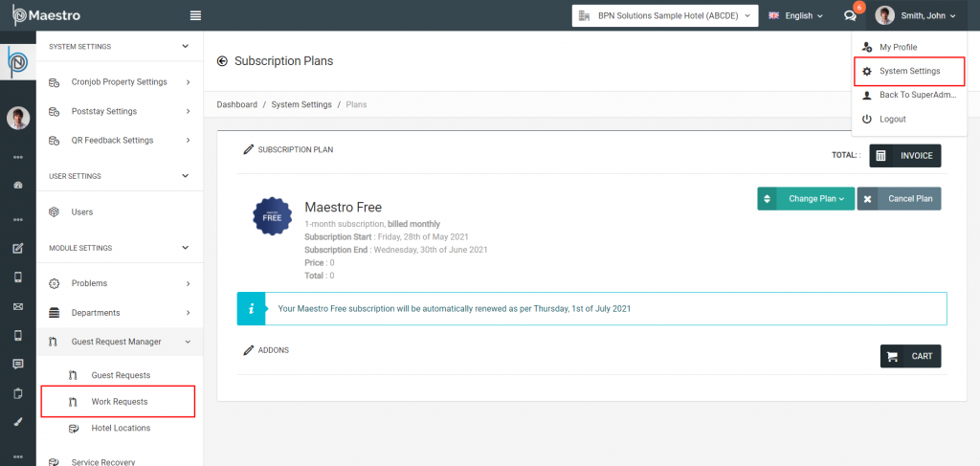Open the dashboard gauge icon in dark sidebar
Screen dimensions: 980x466
coord(18,186)
